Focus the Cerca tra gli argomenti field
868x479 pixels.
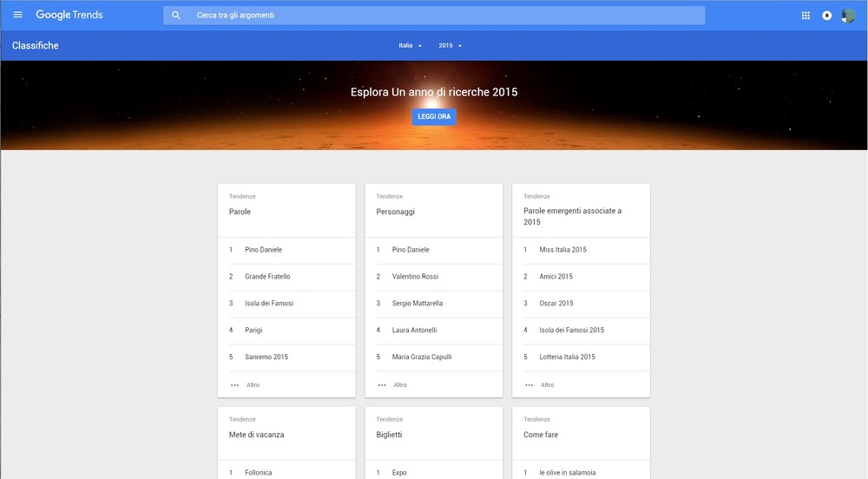[434, 16]
